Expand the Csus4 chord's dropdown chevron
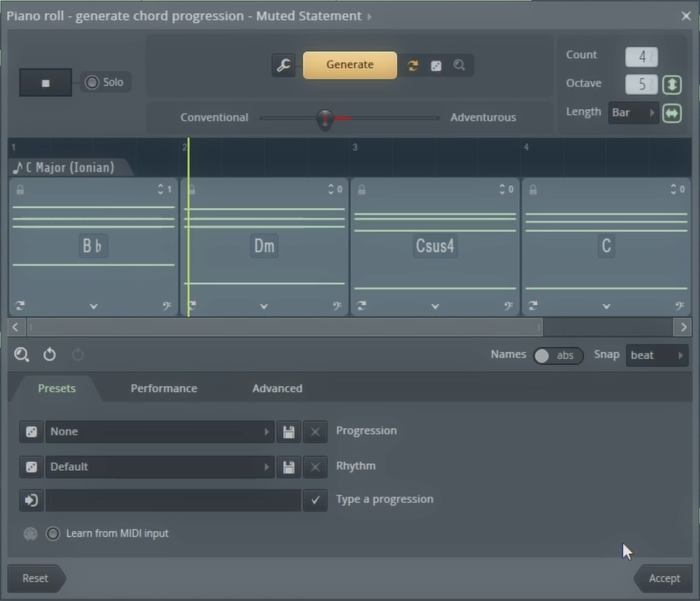Screen dimensions: 700x601 coord(434,305)
